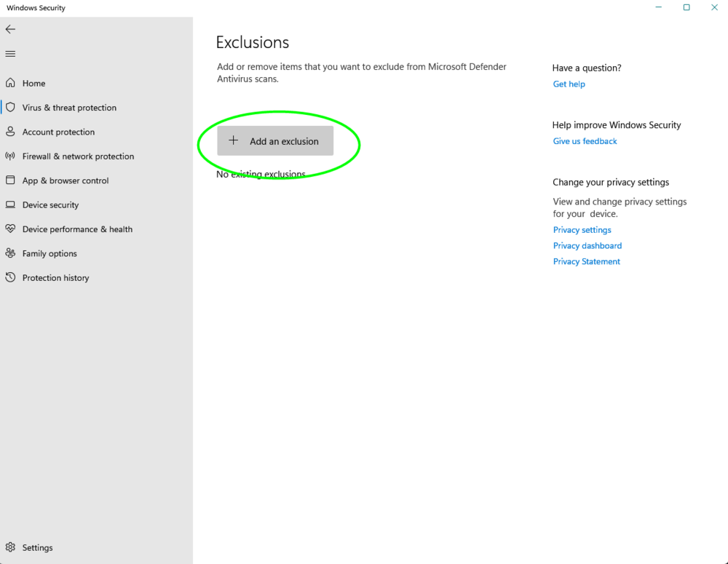
Task: Toggle the hamburger navigation menu
Action: coord(10,54)
